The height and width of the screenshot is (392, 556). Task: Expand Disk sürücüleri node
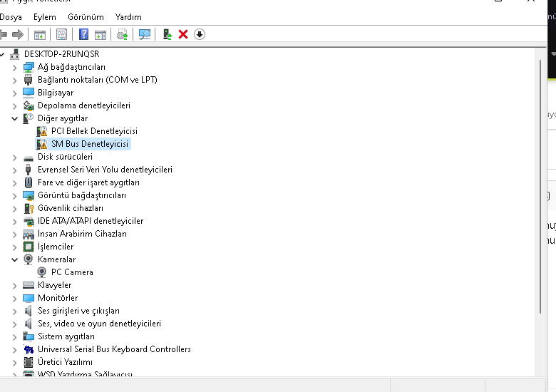14,157
